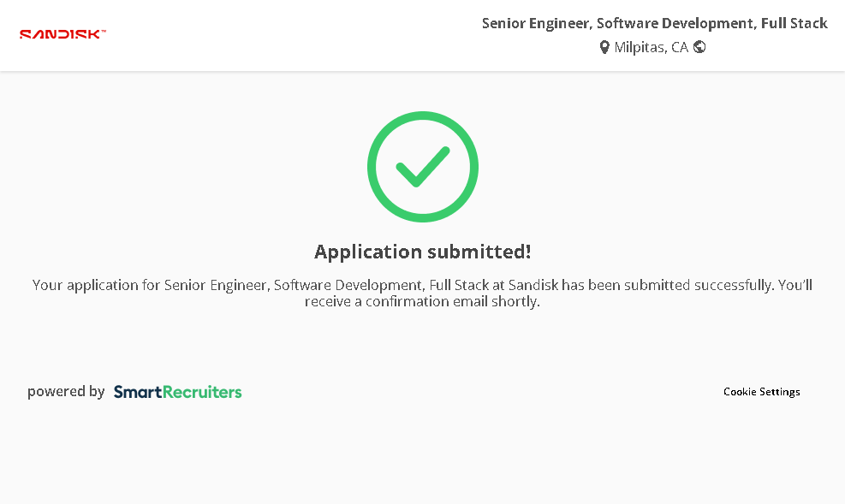This screenshot has width=845, height=504.
Task: Click the "powered by" text
Action: click(66, 392)
